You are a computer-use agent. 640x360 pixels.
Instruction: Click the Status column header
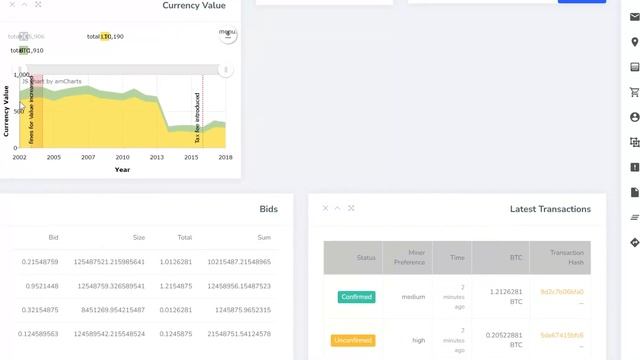[x=353, y=258]
